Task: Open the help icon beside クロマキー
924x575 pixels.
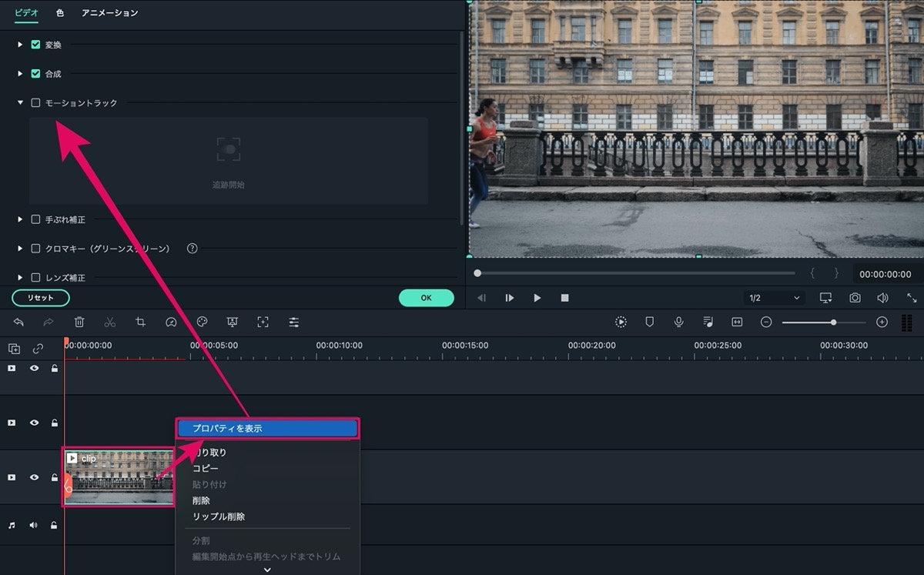Action: pos(192,249)
